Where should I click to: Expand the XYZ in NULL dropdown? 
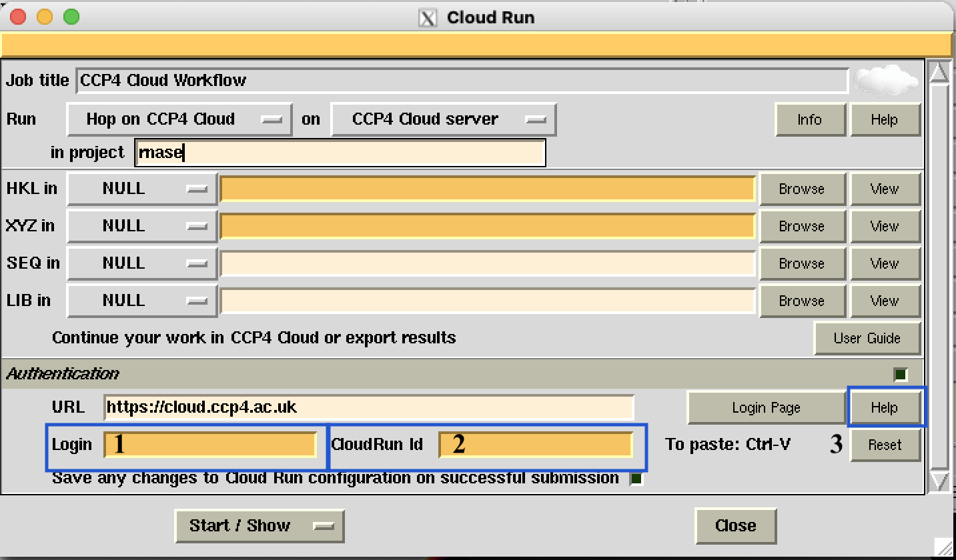[141, 226]
